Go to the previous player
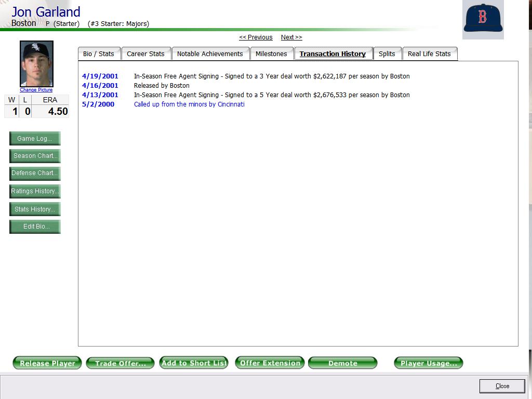 [256, 37]
